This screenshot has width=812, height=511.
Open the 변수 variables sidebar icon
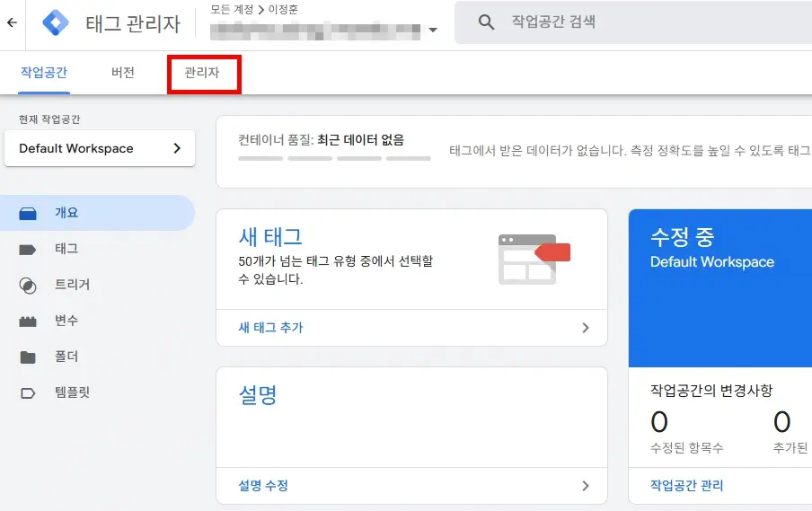click(28, 322)
